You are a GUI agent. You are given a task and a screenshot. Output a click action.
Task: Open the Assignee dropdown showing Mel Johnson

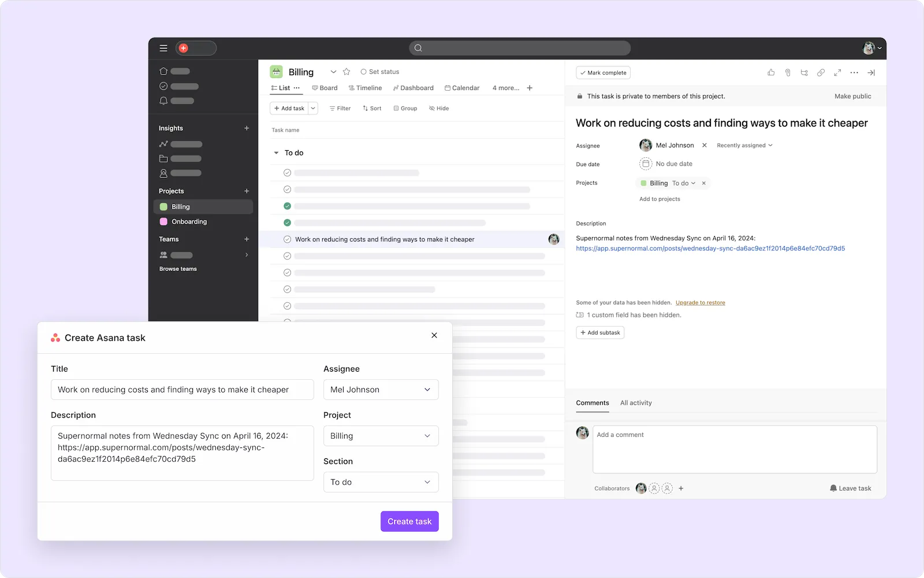381,390
